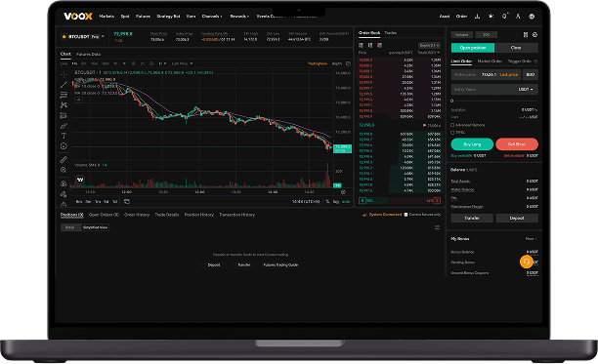598x364 pixels.
Task: Open the Channels menu dropdown
Action: [212, 17]
